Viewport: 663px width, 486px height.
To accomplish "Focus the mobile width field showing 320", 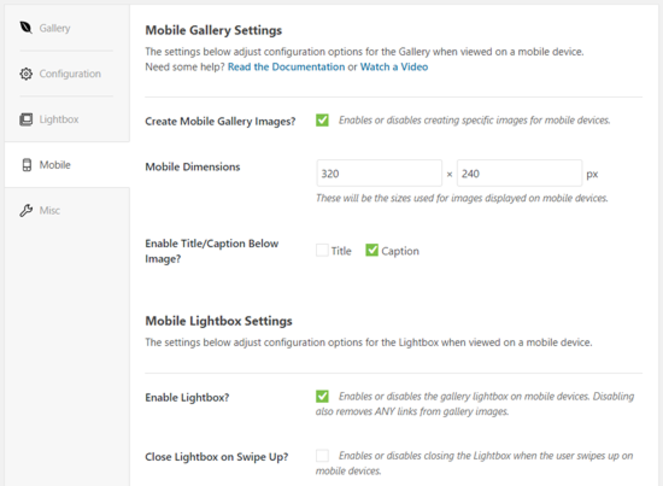I will tap(378, 173).
